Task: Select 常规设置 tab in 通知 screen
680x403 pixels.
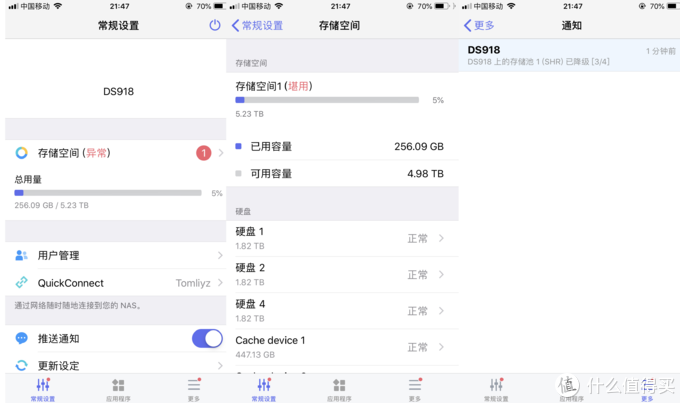Action: 496,389
